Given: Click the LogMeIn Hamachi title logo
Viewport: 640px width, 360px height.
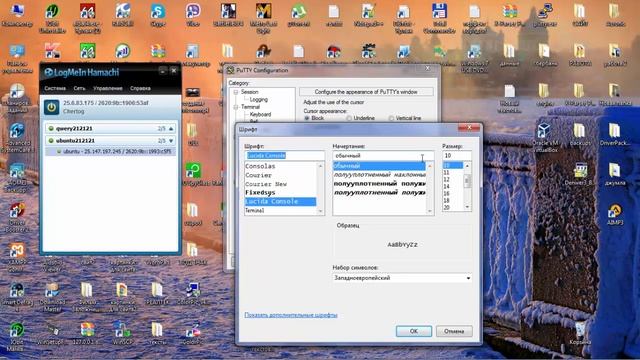Looking at the screenshot, I should 82,73.
